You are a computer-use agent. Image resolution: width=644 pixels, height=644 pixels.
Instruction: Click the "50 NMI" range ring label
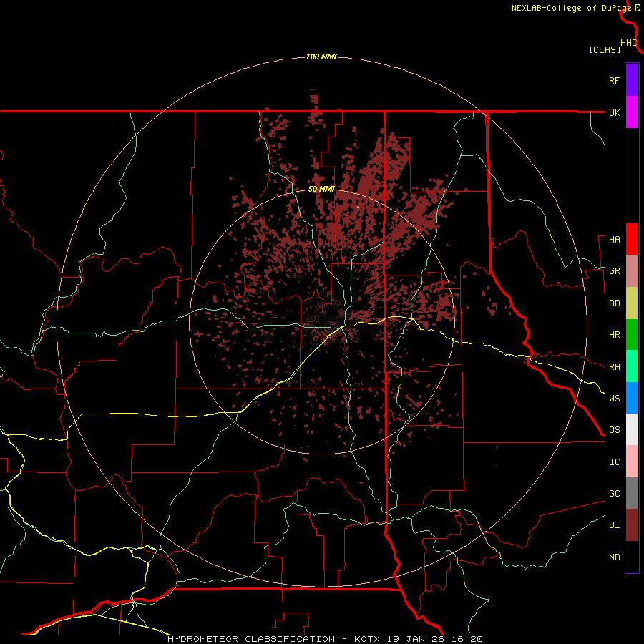[x=321, y=189]
